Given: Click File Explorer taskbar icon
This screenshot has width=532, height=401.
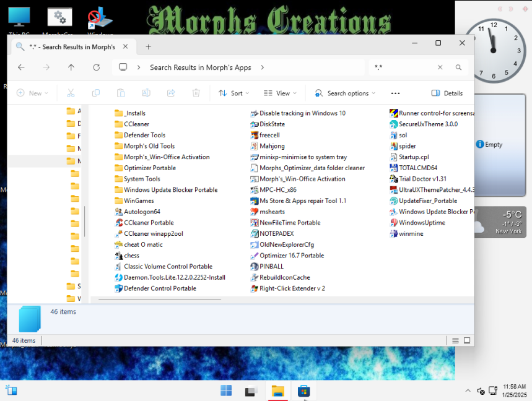Looking at the screenshot, I should coord(278,391).
